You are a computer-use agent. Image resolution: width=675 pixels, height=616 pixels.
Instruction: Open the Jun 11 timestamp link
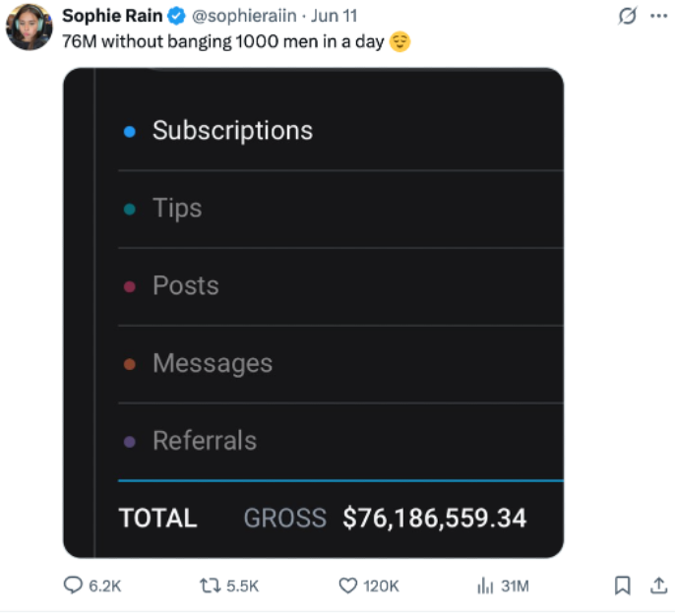point(335,16)
